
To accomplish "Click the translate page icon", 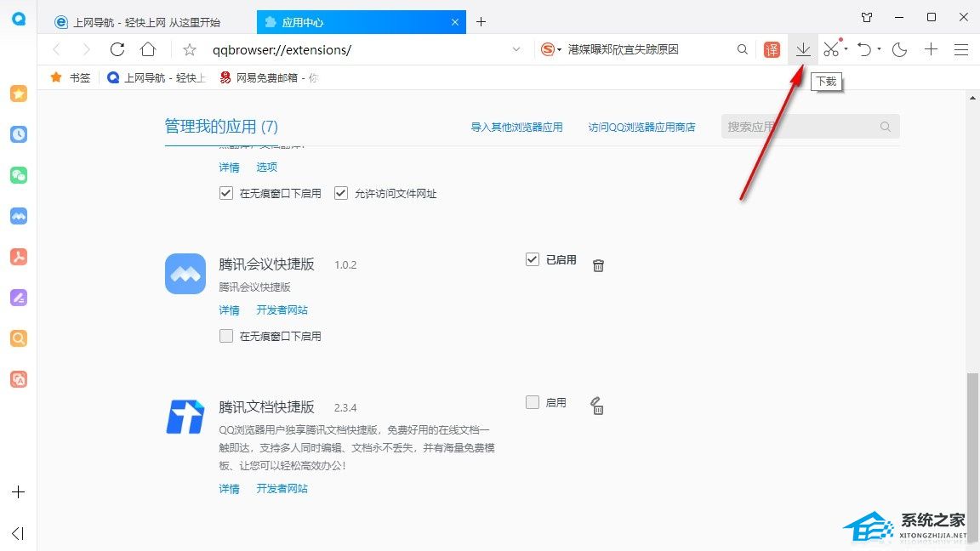I will 772,49.
